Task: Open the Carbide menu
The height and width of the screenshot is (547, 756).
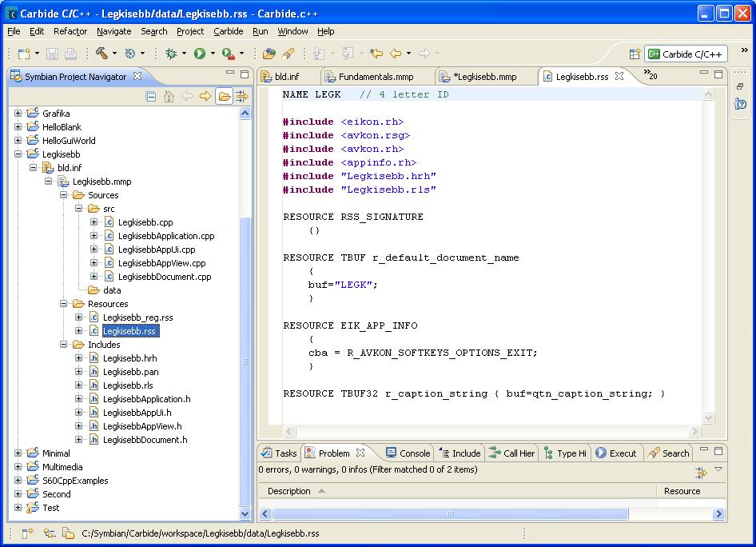Action: [228, 31]
